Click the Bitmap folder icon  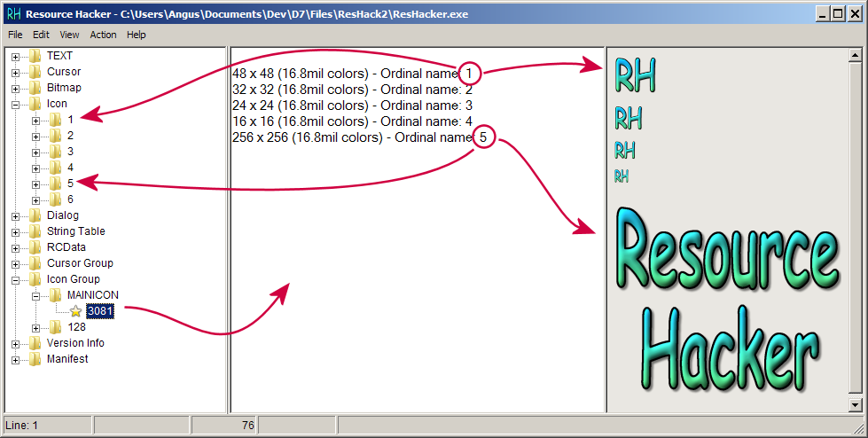click(35, 88)
